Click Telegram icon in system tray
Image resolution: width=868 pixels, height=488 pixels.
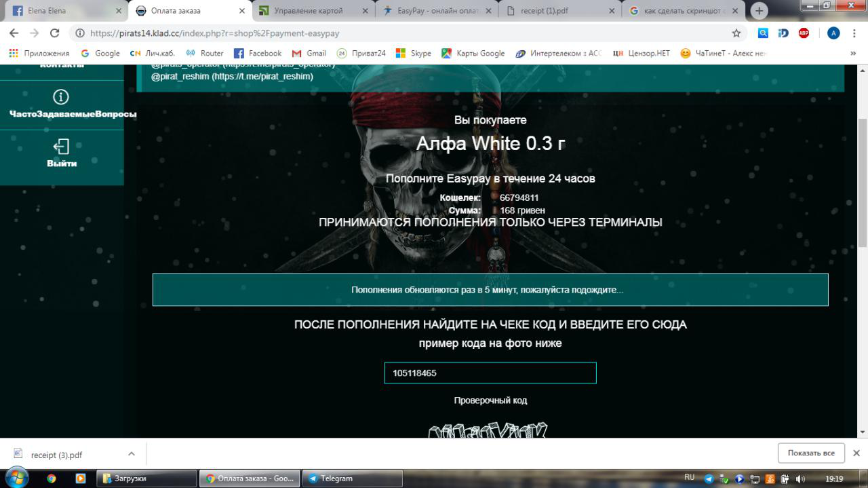tap(709, 478)
